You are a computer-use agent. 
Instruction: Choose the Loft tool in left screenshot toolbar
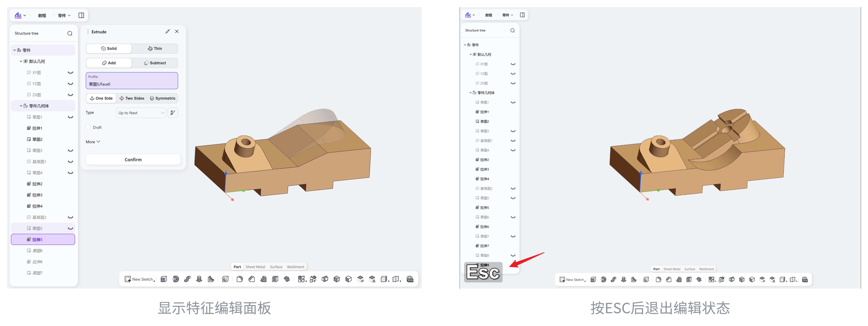[199, 279]
